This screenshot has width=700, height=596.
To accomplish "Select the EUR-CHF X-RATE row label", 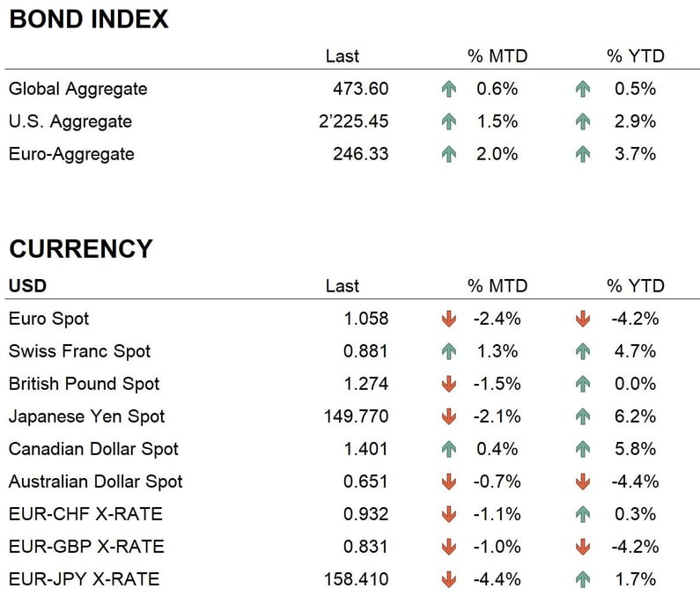I will (85, 514).
